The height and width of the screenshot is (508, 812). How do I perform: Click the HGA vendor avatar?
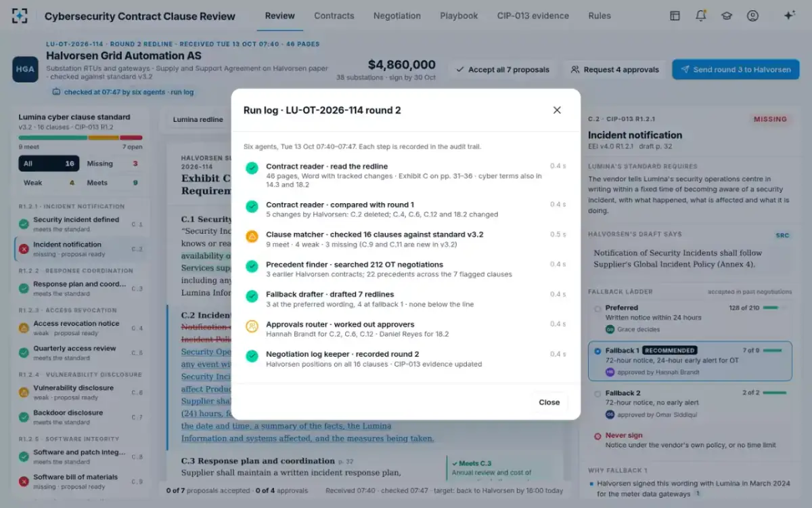tap(25, 69)
